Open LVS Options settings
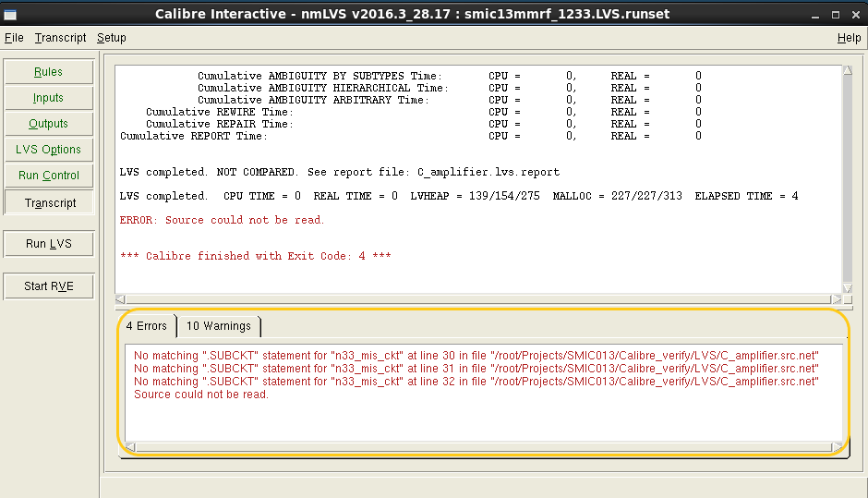 [49, 150]
